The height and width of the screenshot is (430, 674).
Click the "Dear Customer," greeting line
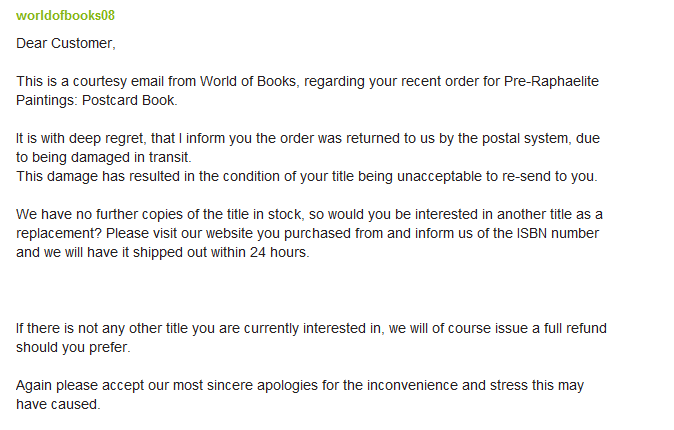pos(66,43)
